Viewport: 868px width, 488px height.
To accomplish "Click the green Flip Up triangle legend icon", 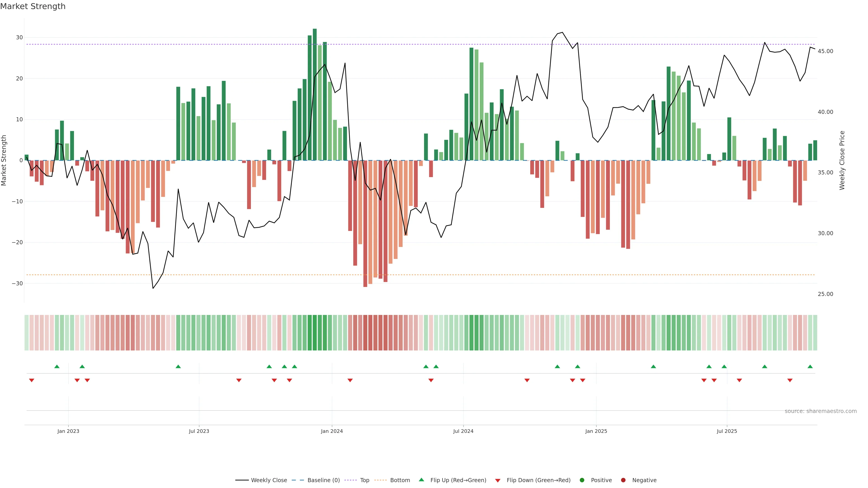I will (421, 480).
